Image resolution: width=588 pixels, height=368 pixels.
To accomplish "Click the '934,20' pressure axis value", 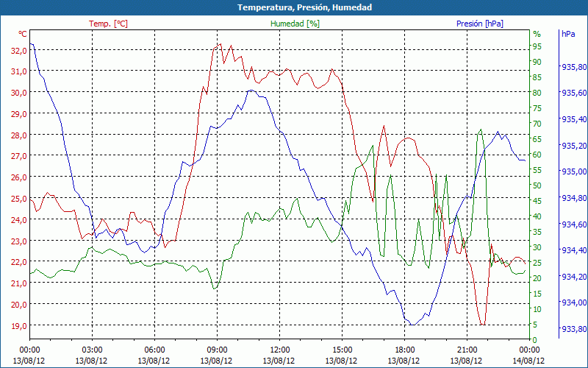I will tap(574, 277).
